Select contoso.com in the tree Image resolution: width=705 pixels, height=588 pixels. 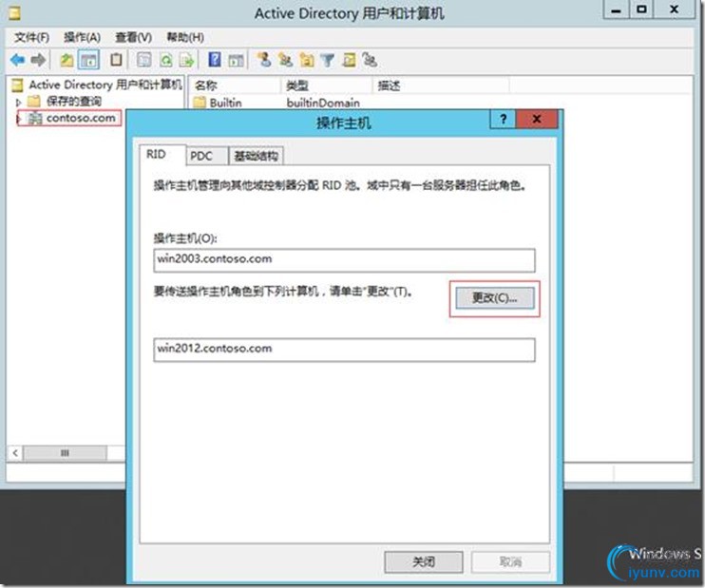point(81,118)
